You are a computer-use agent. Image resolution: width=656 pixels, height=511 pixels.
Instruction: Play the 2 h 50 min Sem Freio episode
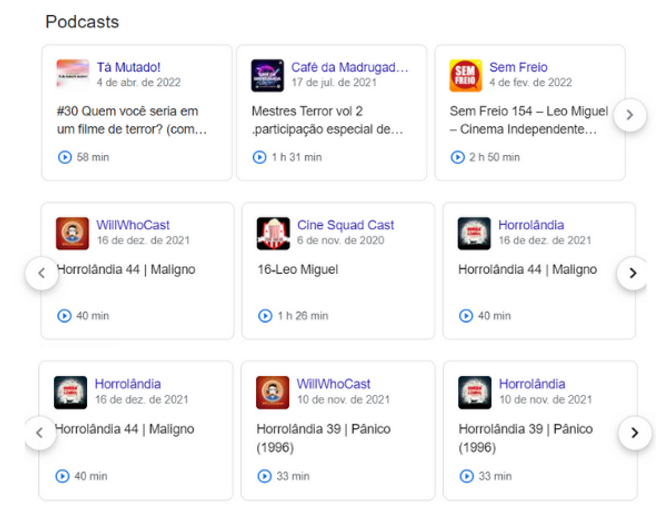[457, 157]
